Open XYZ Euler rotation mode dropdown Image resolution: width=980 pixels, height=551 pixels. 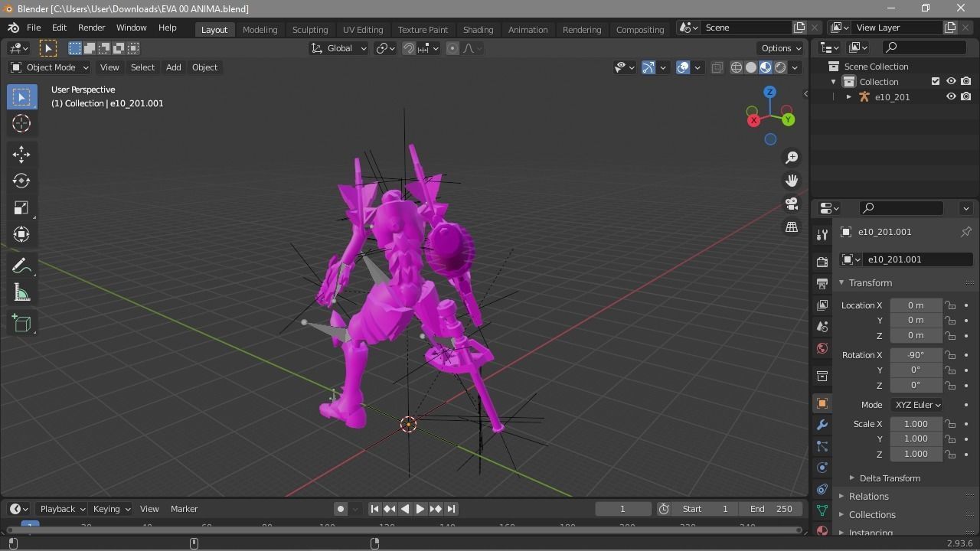(x=917, y=405)
